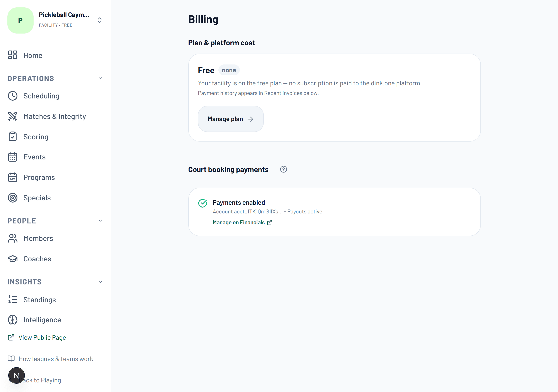Click the free plan description sentence
The image size is (558, 392).
click(x=310, y=83)
